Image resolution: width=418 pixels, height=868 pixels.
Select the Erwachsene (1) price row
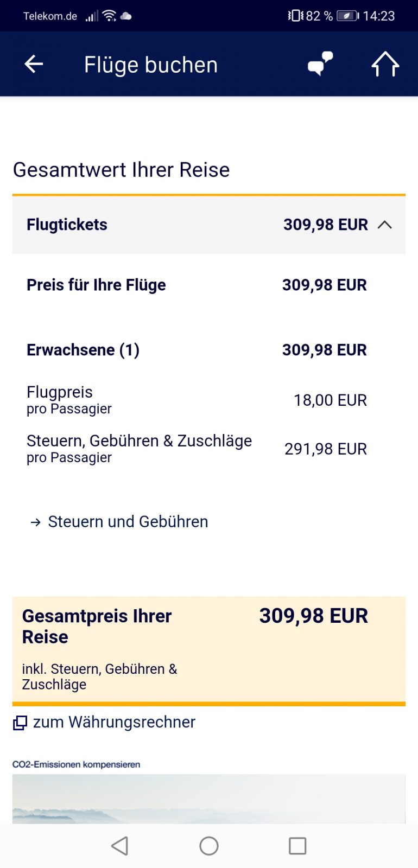coord(197,350)
